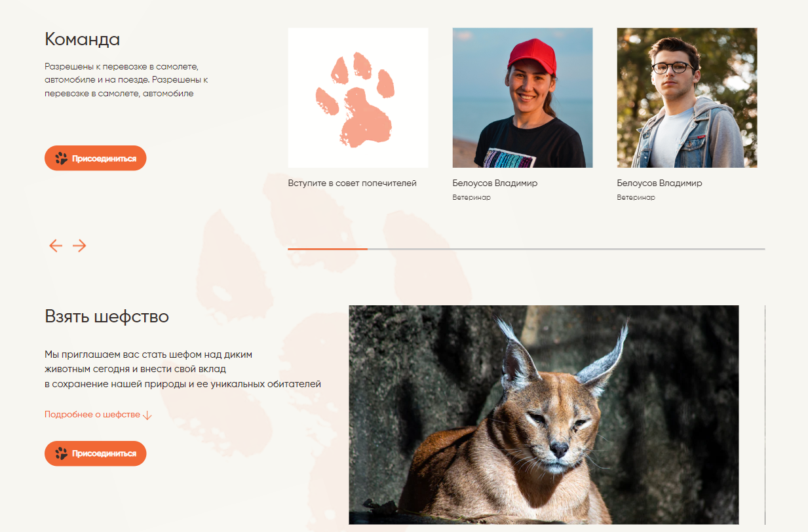This screenshot has width=808, height=532.
Task: Select the large pink paw print card
Action: [358, 98]
